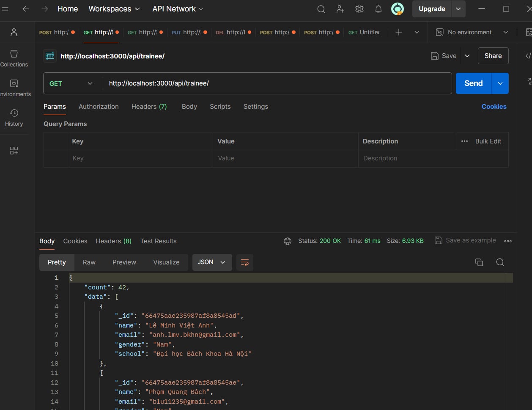Open the Settings request tab
Image resolution: width=532 pixels, height=410 pixels.
pos(256,107)
